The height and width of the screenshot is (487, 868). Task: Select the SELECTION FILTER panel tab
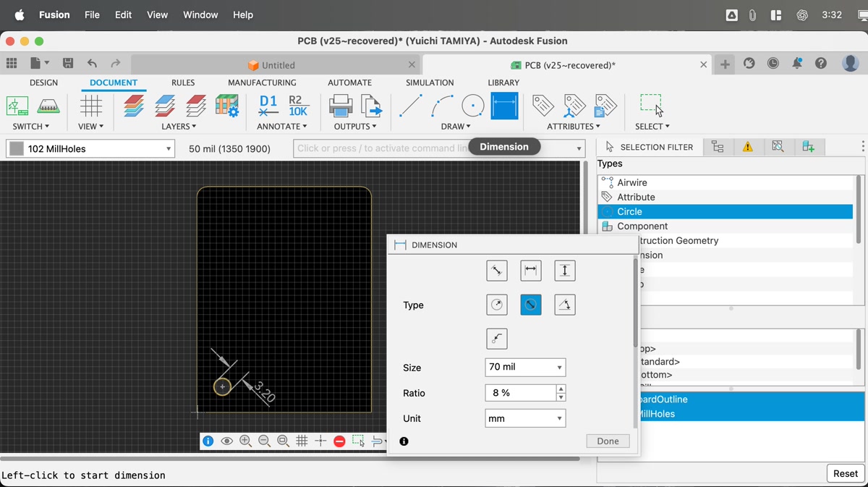[x=649, y=147]
